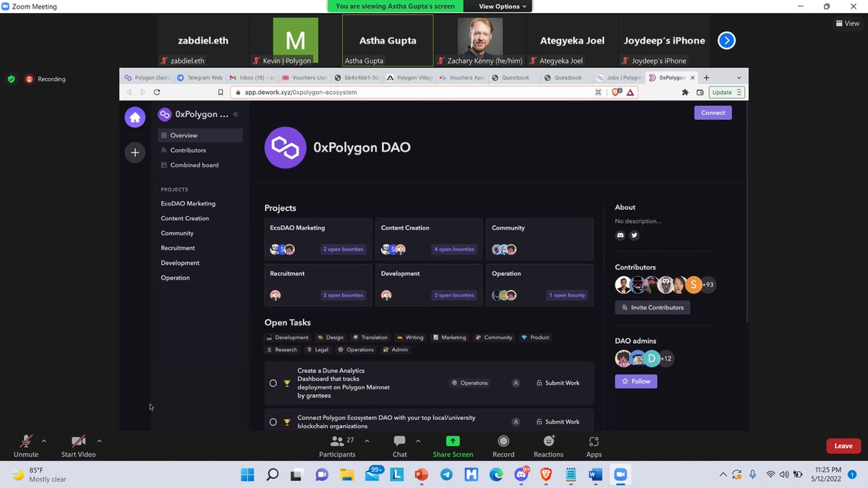Collapse the 0xPolygon sidebar with chevrons

[x=235, y=114]
